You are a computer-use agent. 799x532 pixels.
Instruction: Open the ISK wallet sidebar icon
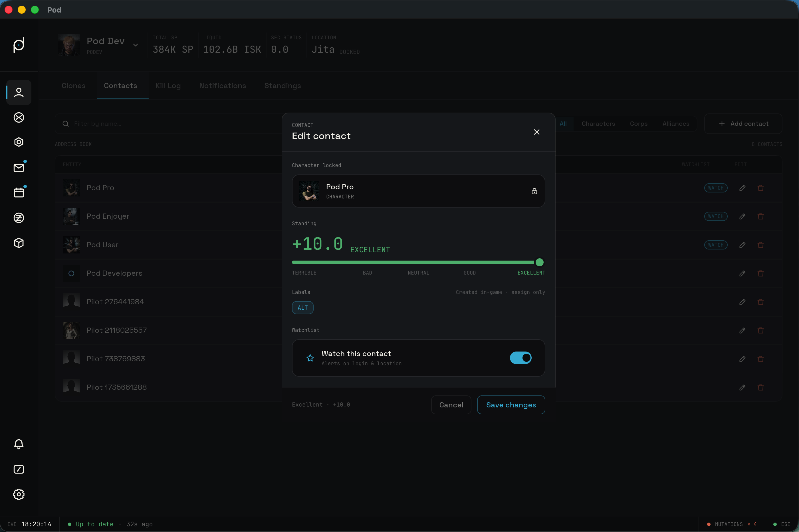[19, 218]
